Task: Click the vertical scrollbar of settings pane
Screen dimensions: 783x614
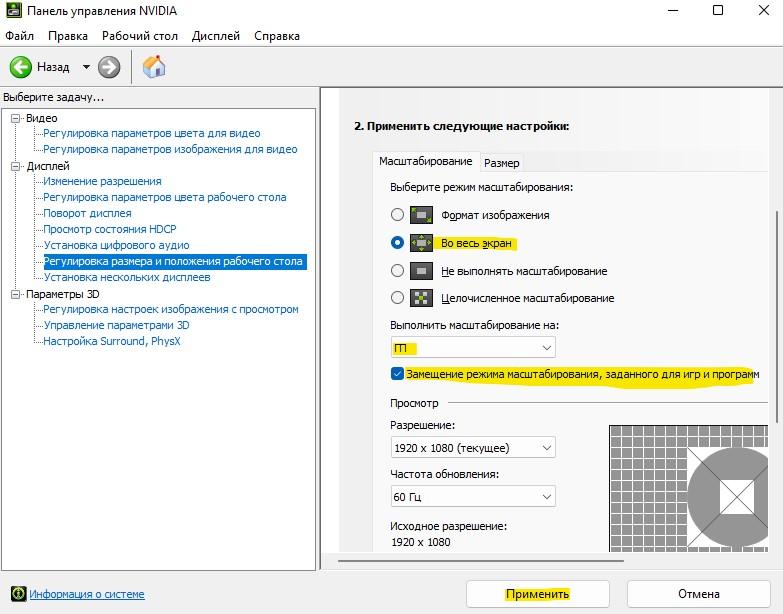Action: pyautogui.click(x=777, y=317)
